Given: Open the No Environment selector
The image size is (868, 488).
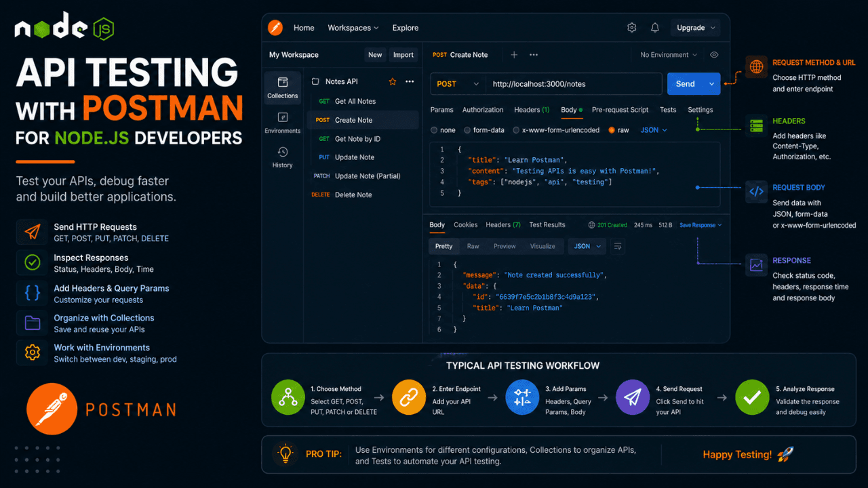Looking at the screenshot, I should point(669,55).
